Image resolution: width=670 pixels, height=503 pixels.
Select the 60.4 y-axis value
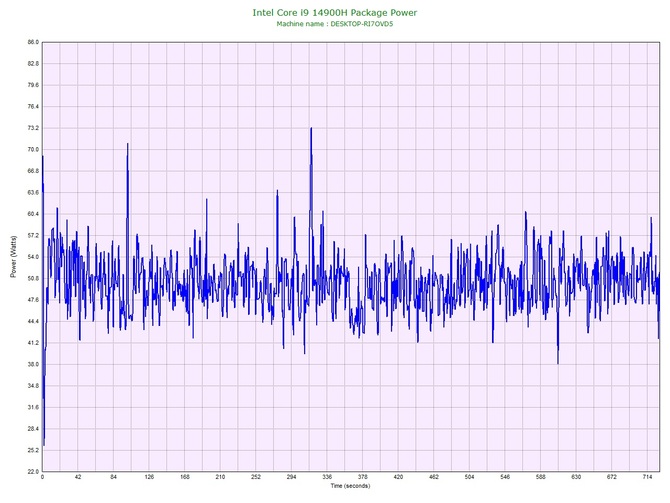click(33, 214)
